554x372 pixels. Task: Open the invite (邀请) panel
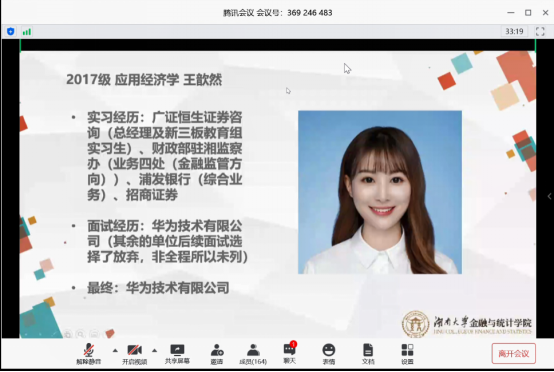[x=217, y=354]
